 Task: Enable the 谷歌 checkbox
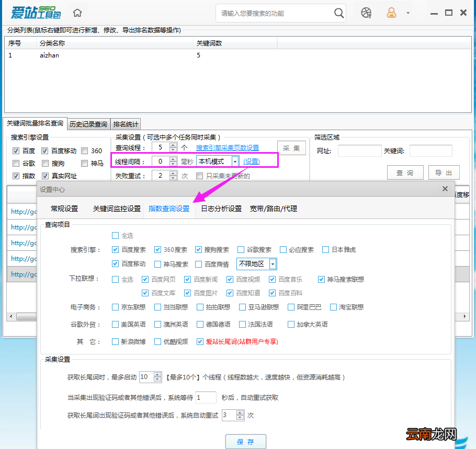[16, 164]
